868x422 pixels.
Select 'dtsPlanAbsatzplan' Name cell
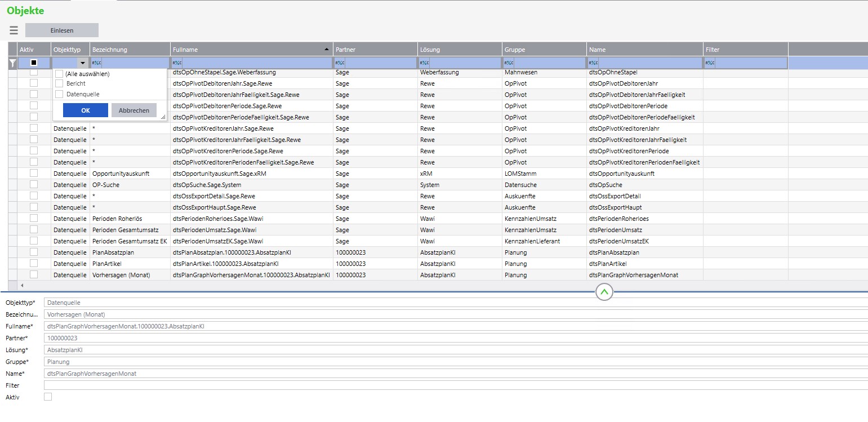(645, 252)
